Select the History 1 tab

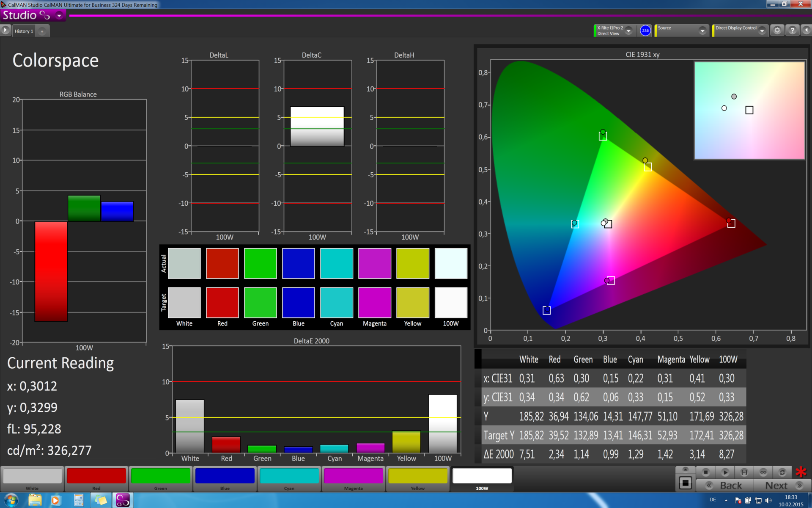(x=24, y=31)
